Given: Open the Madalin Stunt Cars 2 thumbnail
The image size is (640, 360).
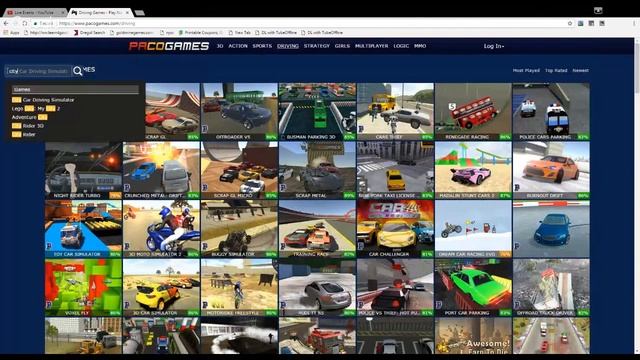Looking at the screenshot, I should tap(473, 170).
